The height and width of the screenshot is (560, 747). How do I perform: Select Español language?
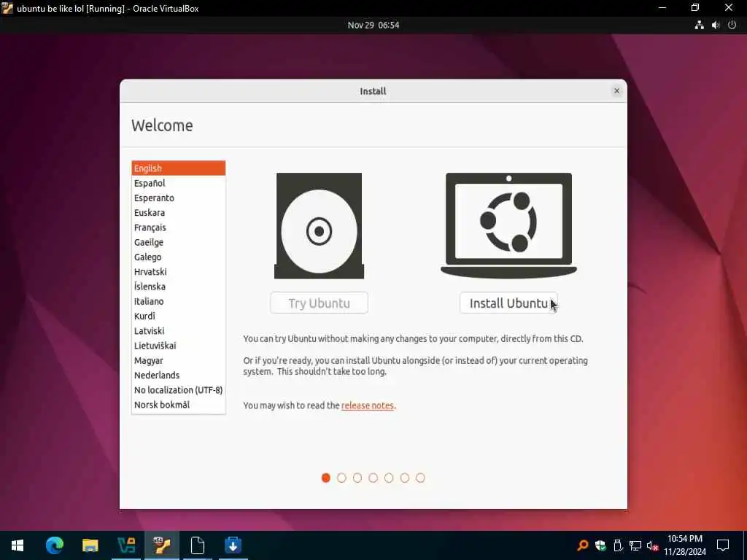179,183
